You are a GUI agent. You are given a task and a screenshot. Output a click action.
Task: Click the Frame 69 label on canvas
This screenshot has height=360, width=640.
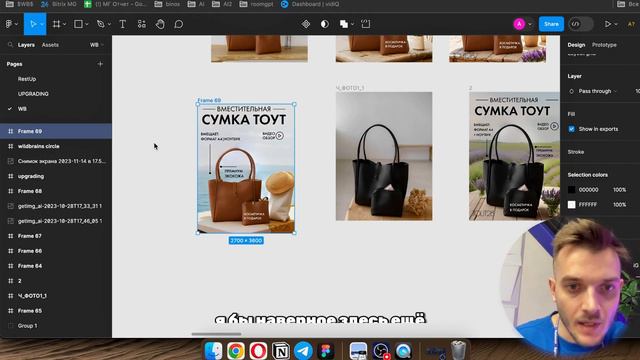[x=209, y=100]
